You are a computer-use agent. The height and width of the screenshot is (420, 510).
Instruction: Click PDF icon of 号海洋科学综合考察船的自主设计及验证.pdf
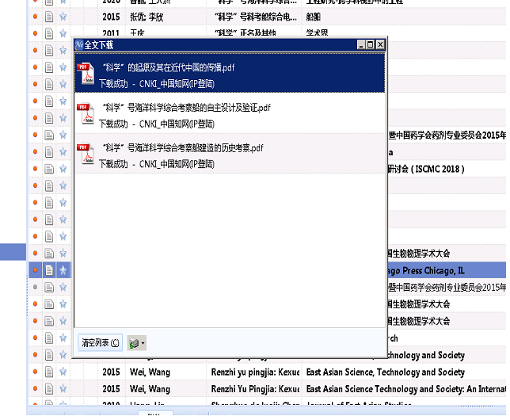(x=86, y=113)
